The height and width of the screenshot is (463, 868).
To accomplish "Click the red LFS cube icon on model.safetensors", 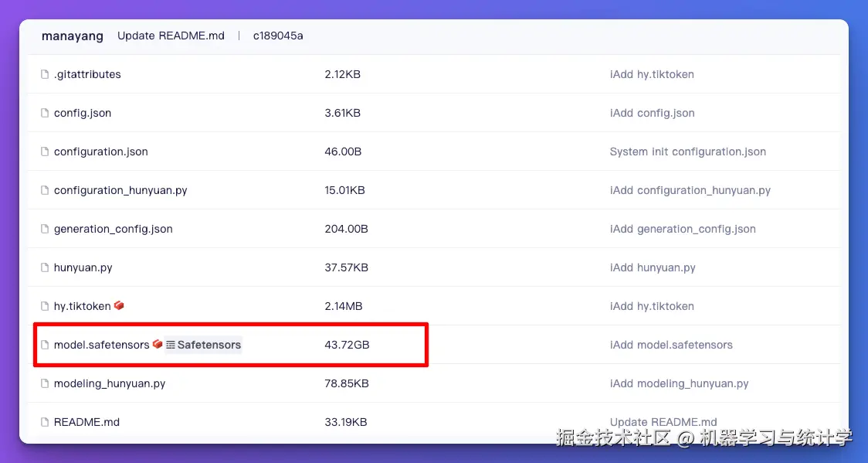I will coord(157,345).
